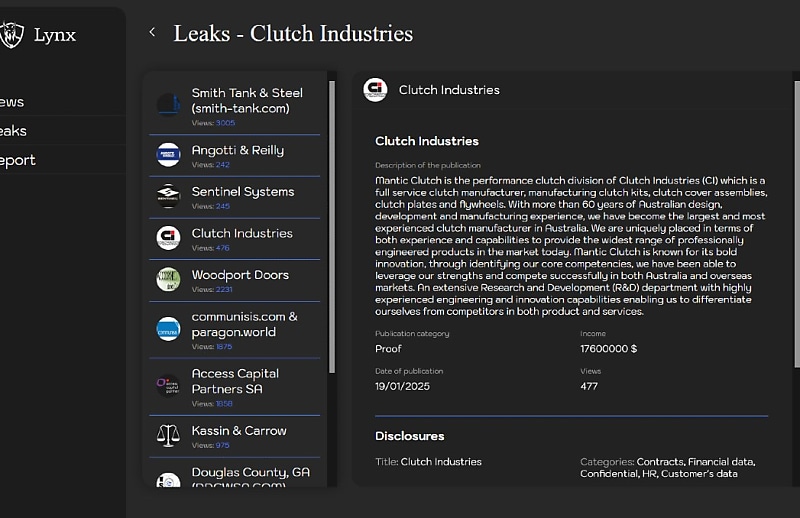Click the income value 17600000 $
This screenshot has height=518, width=800.
[x=609, y=349]
